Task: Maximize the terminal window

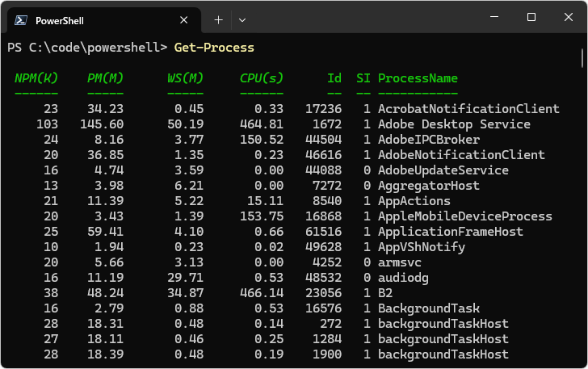Action: coord(531,17)
